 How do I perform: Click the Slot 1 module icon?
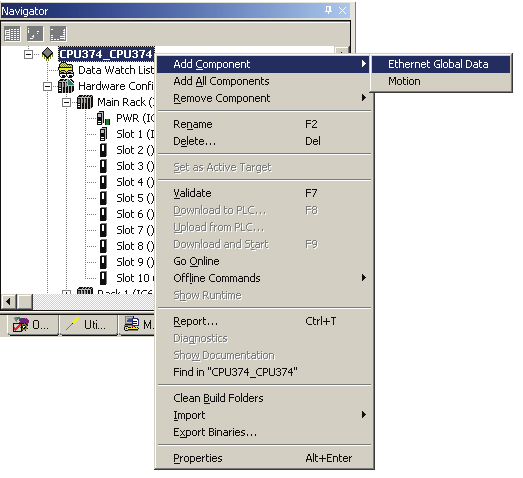pyautogui.click(x=103, y=134)
